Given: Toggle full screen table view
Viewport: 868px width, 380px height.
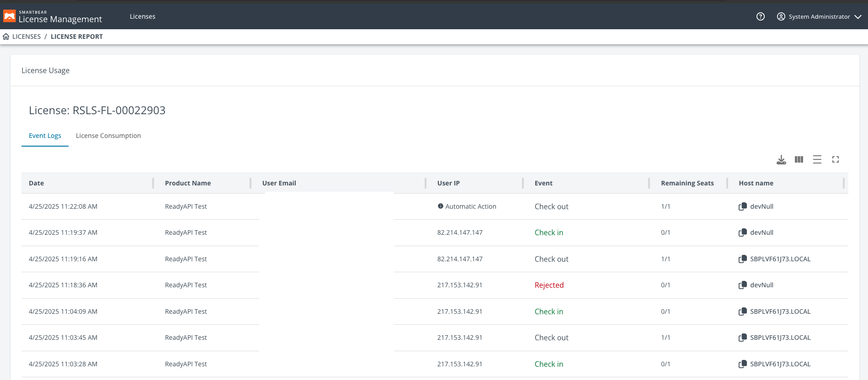Looking at the screenshot, I should tap(836, 159).
